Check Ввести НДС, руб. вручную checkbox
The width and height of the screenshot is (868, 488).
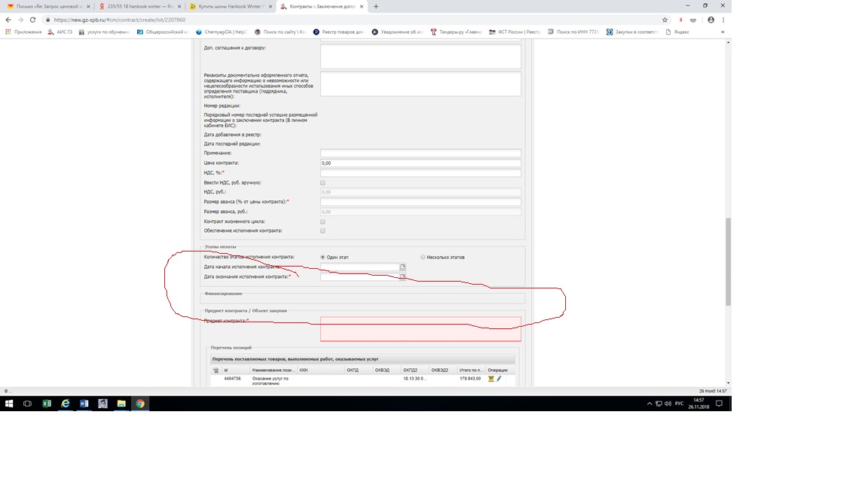322,182
